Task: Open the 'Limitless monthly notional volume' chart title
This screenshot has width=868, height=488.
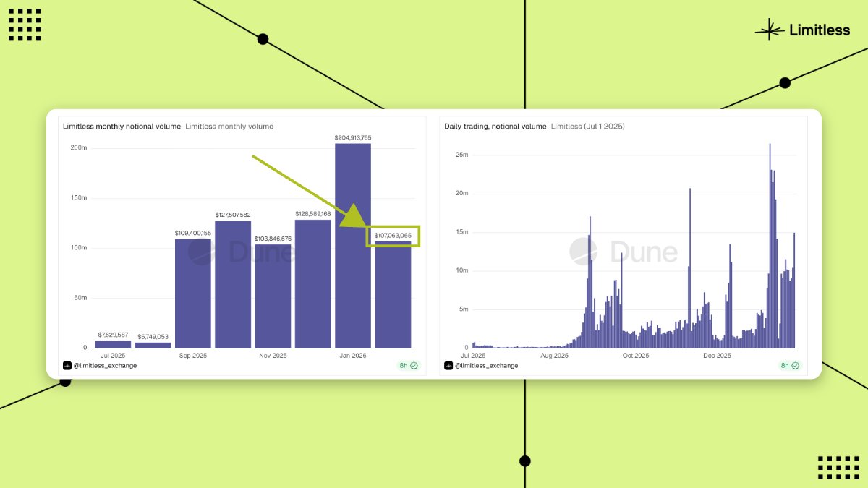Action: 122,127
